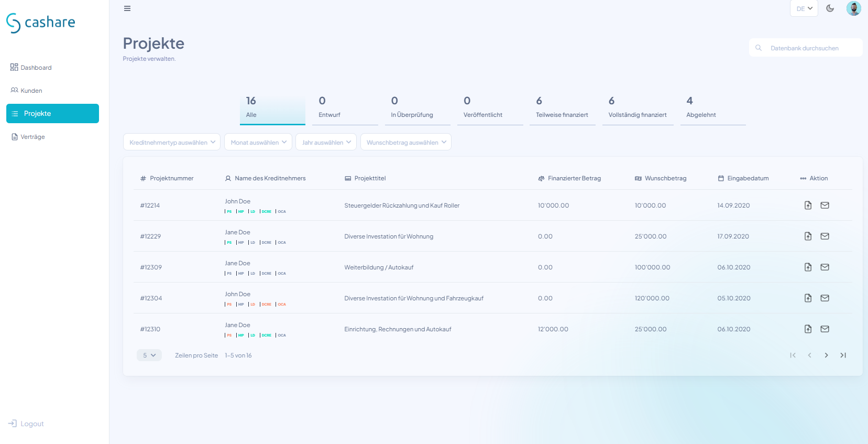Expand the Wunschbetrag auswählen dropdown
868x444 pixels.
pyautogui.click(x=406, y=142)
